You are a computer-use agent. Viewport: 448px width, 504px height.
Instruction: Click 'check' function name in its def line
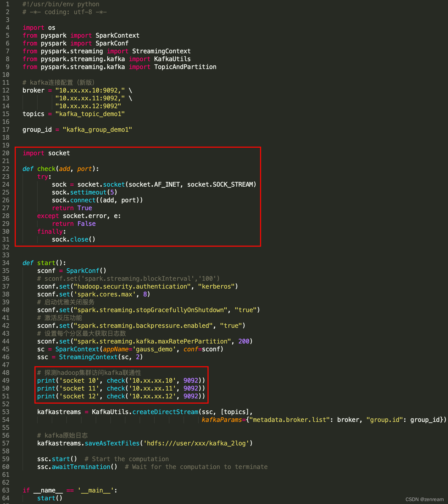coord(46,169)
